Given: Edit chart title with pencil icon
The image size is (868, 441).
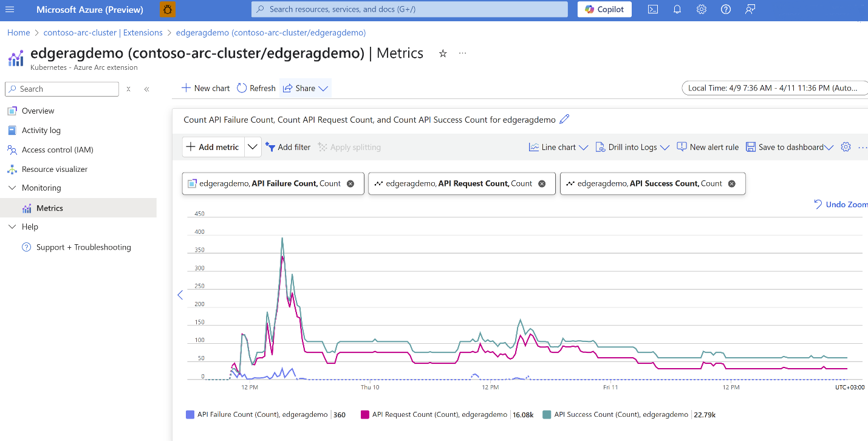Looking at the screenshot, I should tap(564, 120).
